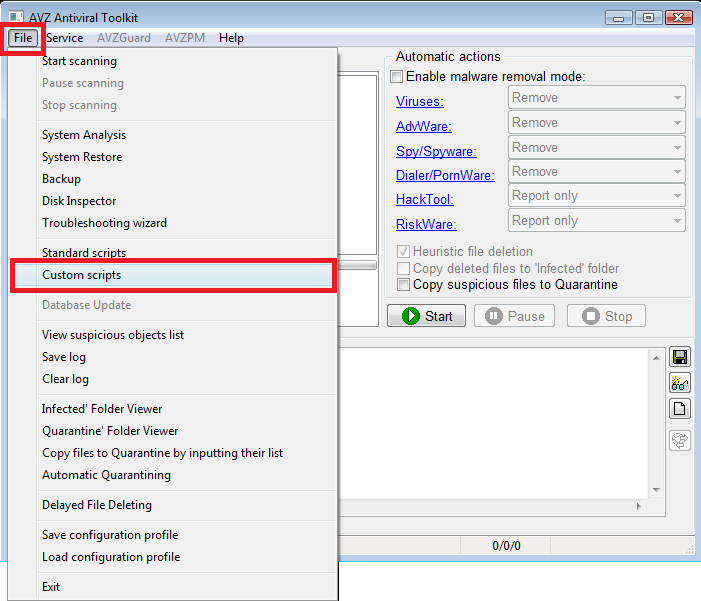
Task: Click the greyed-out icon below the page icon
Action: (680, 440)
